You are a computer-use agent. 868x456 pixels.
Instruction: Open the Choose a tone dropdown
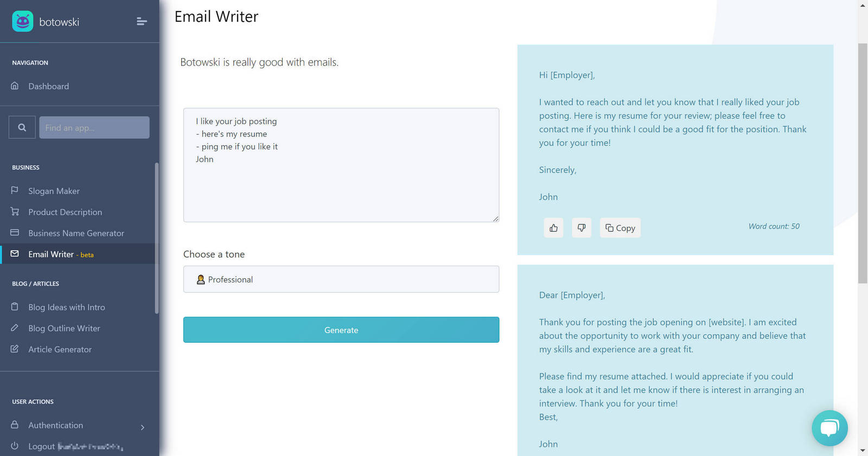(341, 279)
